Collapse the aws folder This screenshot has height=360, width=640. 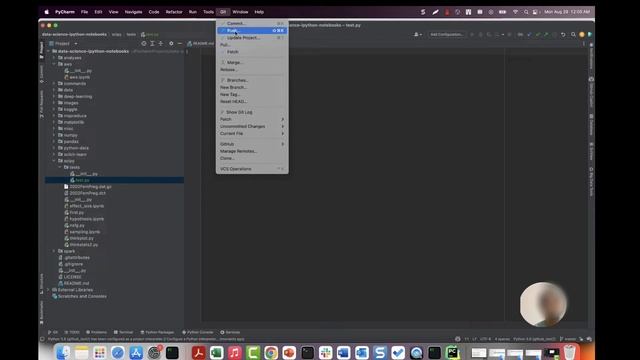tap(54, 64)
